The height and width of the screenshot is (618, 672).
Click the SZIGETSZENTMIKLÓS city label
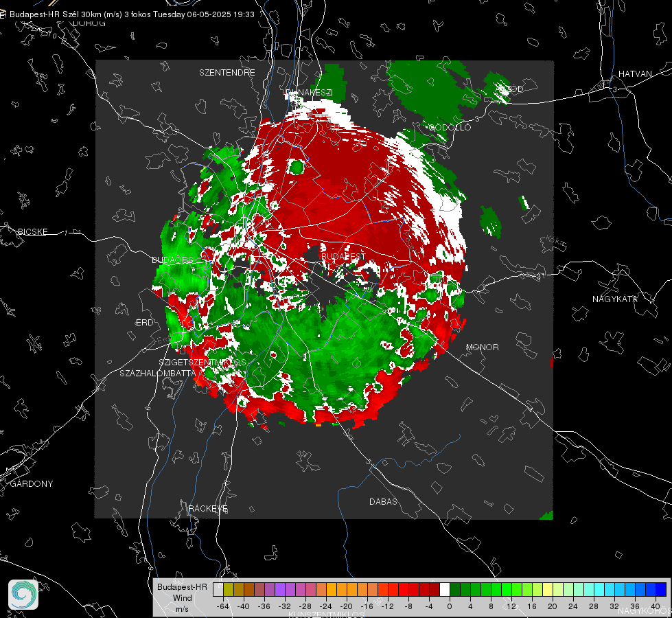coord(202,363)
